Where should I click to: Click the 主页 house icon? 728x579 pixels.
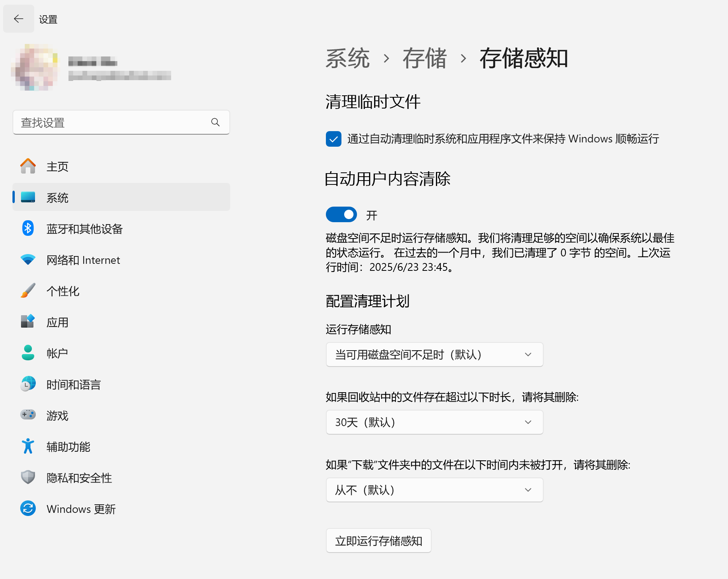point(28,166)
